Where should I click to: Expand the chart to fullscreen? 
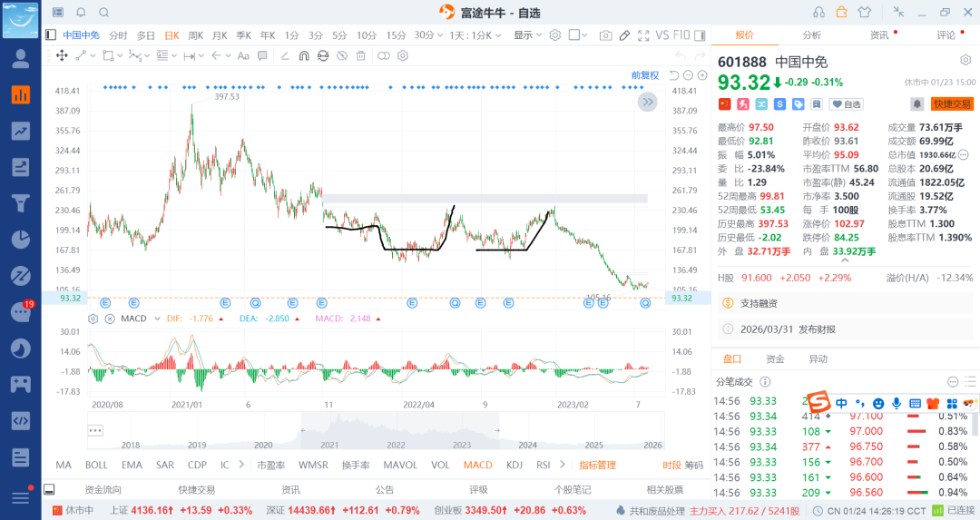(x=643, y=35)
